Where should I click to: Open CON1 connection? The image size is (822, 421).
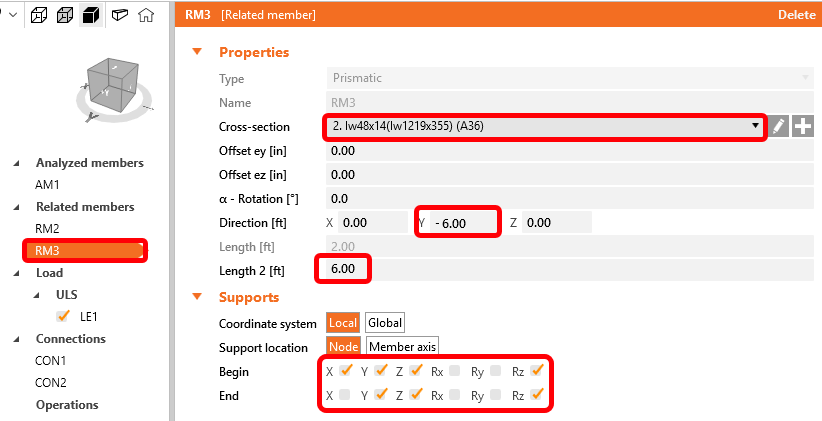click(x=51, y=361)
